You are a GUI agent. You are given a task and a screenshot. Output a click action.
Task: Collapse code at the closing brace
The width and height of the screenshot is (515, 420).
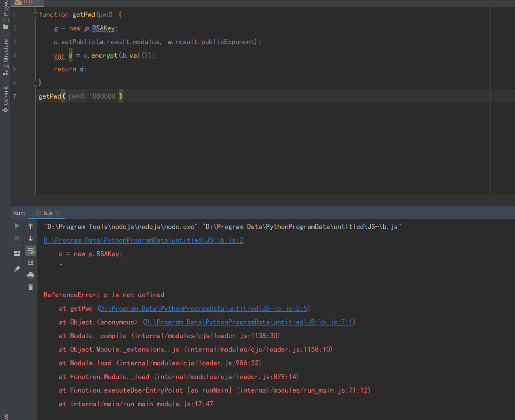click(x=35, y=82)
